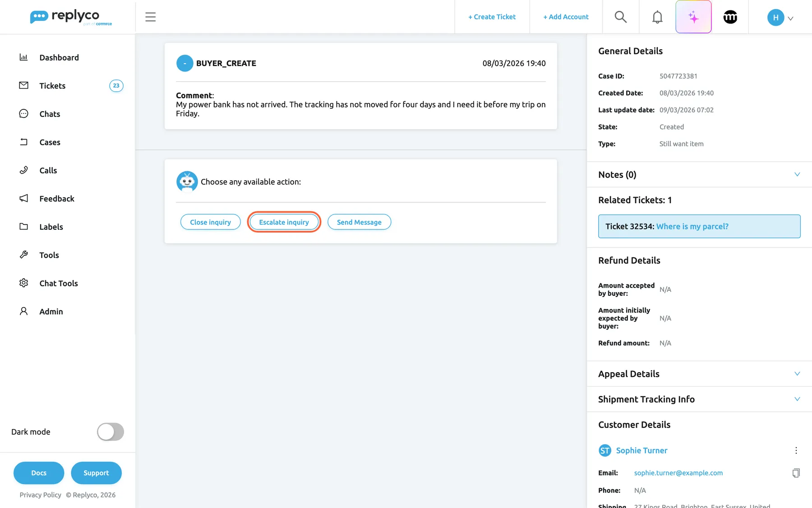
Task: Open the Cases menu item
Action: coord(50,142)
